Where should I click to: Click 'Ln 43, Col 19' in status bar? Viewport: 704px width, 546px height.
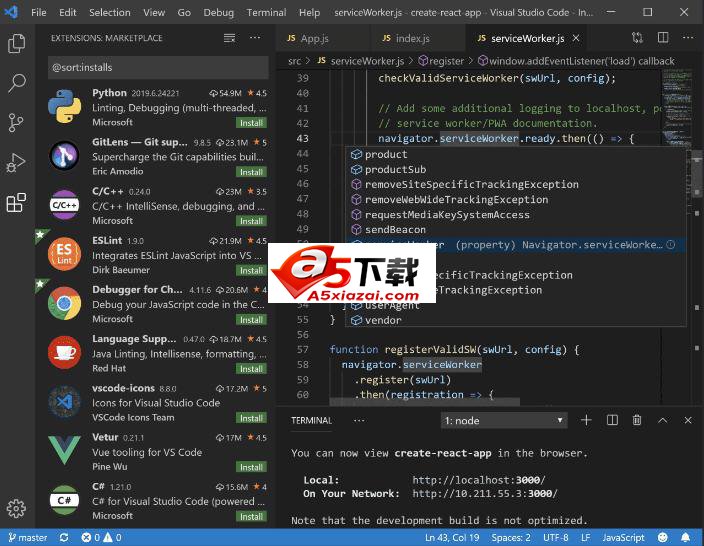click(x=452, y=537)
